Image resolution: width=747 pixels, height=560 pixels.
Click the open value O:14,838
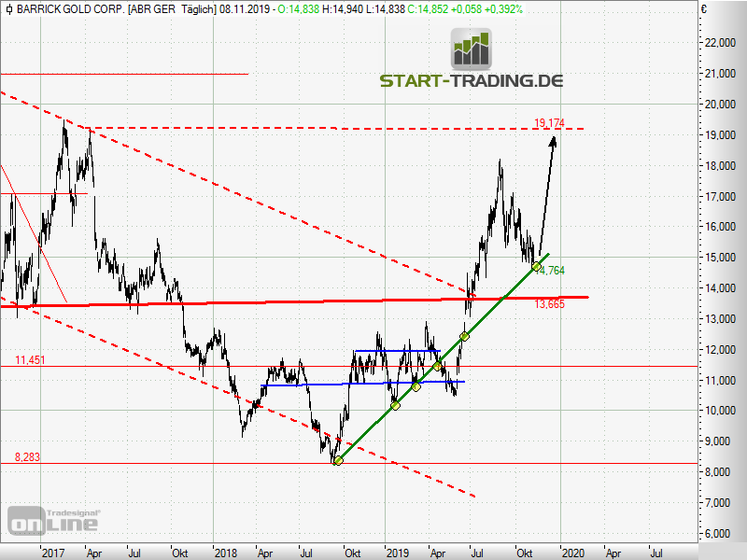[x=299, y=9]
